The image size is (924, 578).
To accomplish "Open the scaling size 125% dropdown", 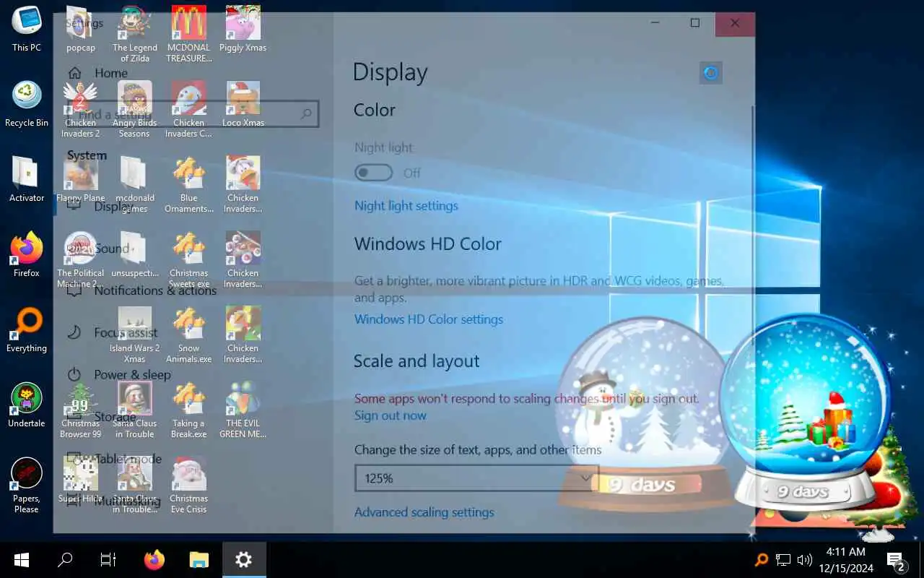I will tap(476, 478).
